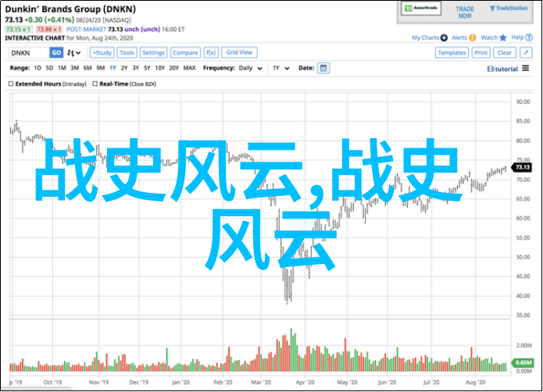
Task: Switch to Grid View
Action: tap(239, 52)
